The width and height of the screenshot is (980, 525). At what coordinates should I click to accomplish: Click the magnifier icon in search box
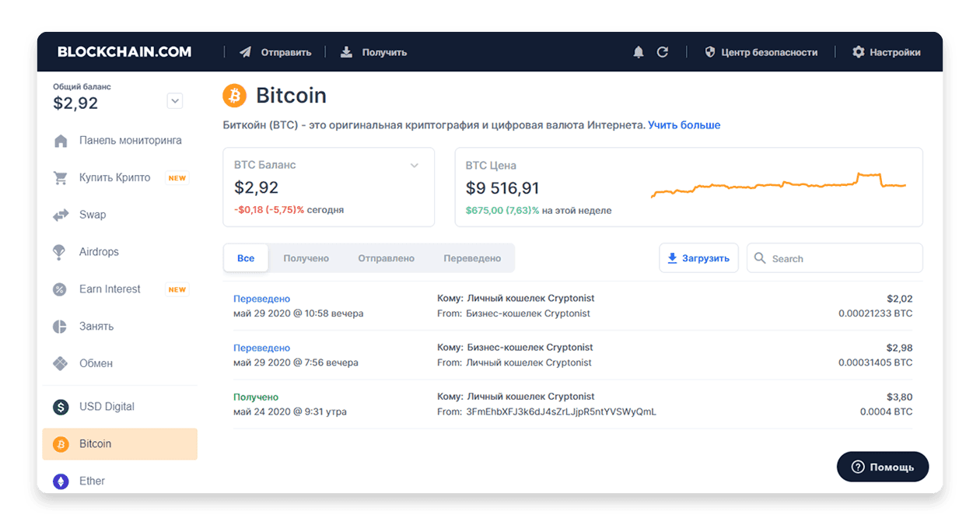pos(760,258)
